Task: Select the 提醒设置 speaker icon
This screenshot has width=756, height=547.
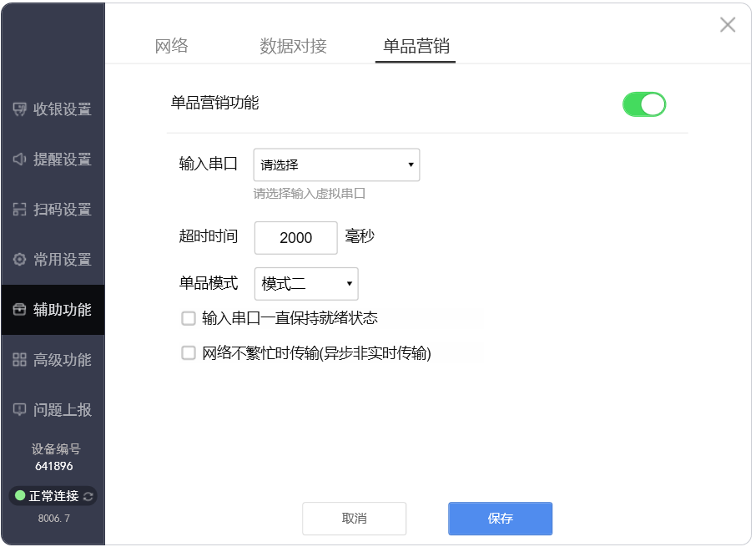Action: tap(19, 160)
